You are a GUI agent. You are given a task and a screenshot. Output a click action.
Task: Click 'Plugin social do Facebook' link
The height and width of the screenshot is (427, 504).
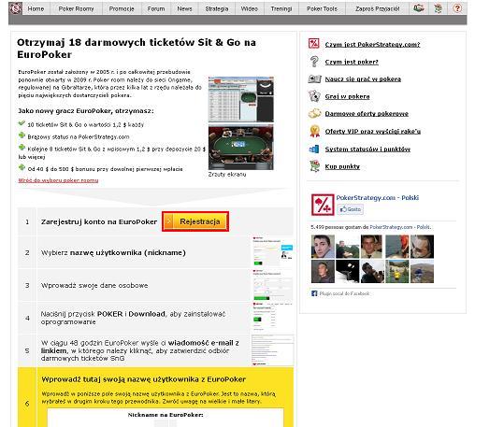pos(344,293)
